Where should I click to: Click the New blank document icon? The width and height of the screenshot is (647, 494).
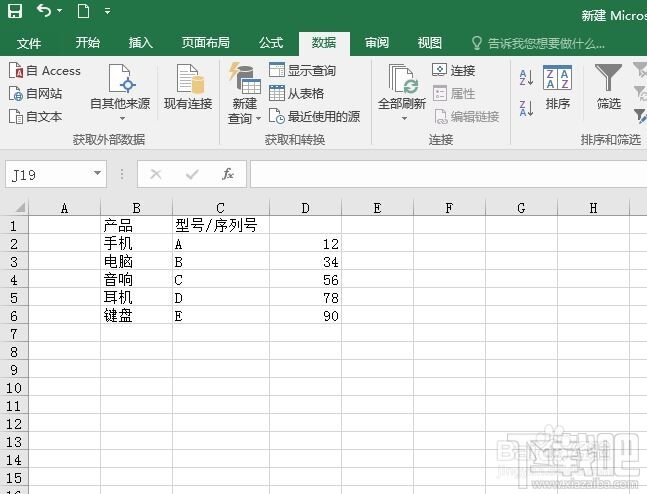83,11
